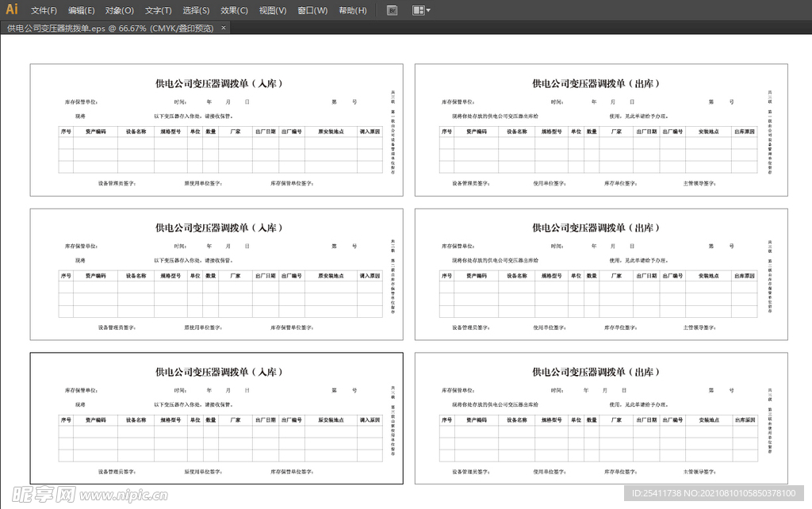Close the 供电公司变压器挑拨单.eps document tab

224,28
